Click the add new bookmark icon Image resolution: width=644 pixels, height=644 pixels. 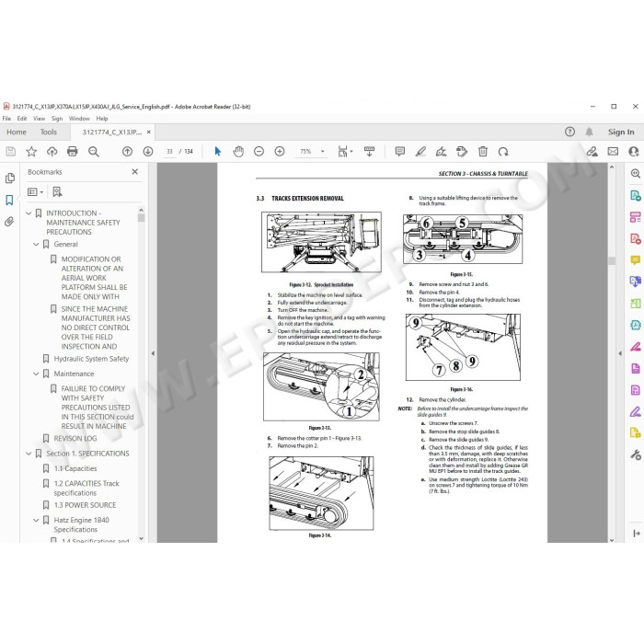pyautogui.click(x=57, y=191)
